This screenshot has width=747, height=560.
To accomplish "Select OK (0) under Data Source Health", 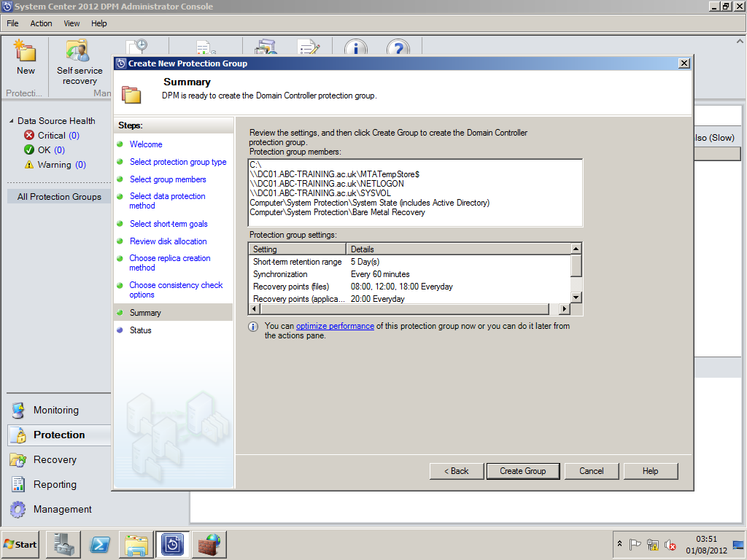I will [44, 150].
